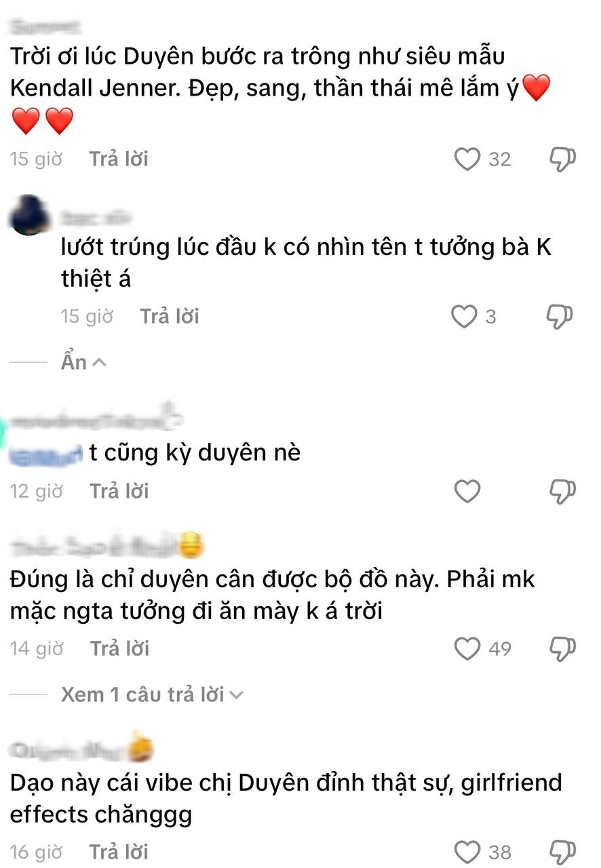The width and height of the screenshot is (601, 868).
Task: Expand 'Xem 1 câu trả lời' replies
Action: click(x=152, y=694)
